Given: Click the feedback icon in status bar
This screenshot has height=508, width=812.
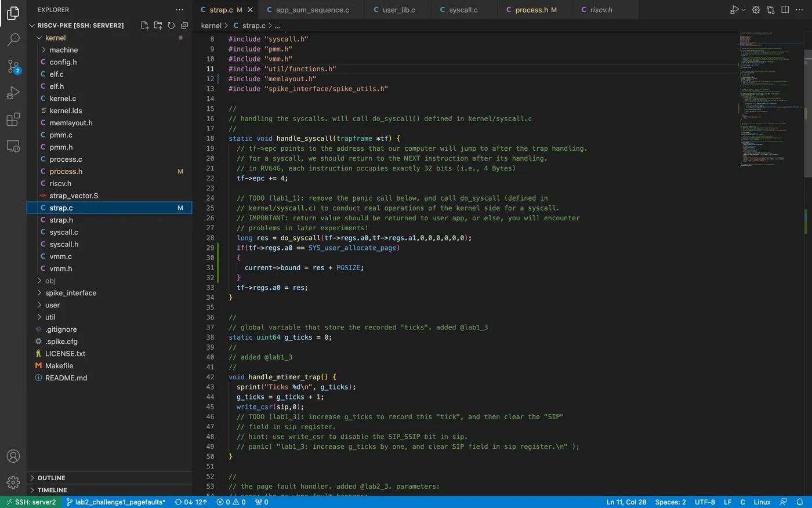Looking at the screenshot, I should 784,502.
